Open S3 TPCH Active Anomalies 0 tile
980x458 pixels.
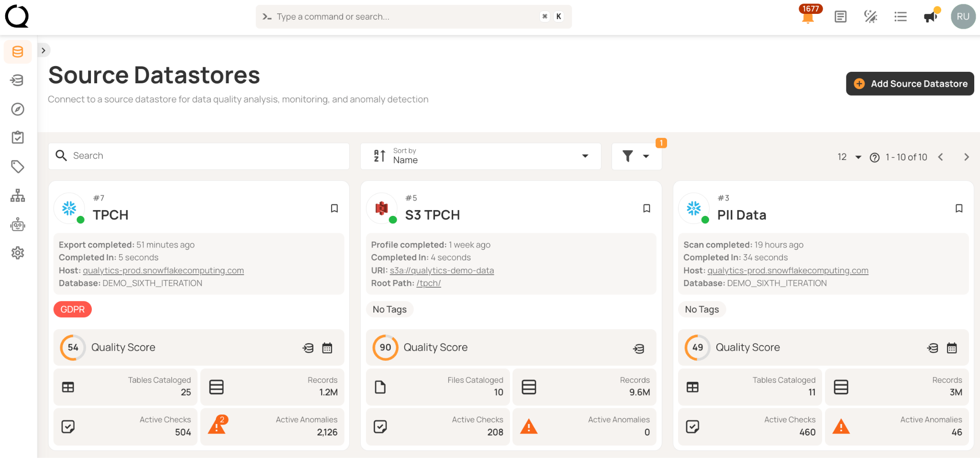click(x=584, y=426)
